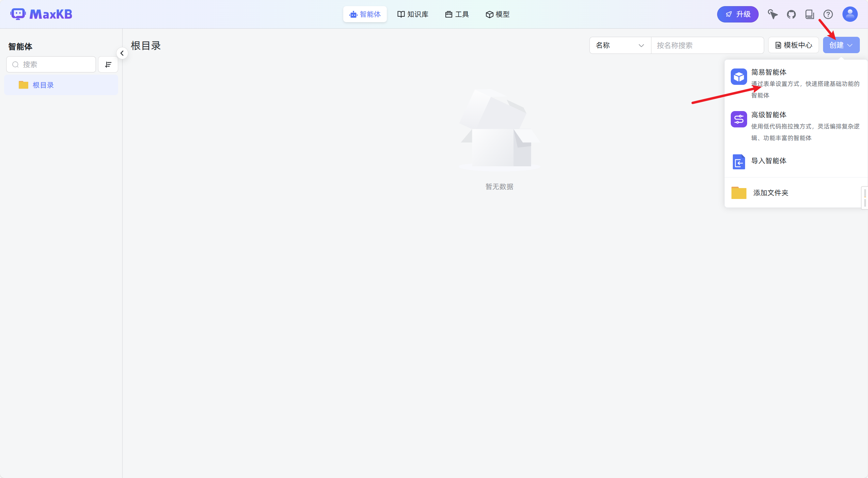Toggle the 创建 dropdown button
868x478 pixels.
click(841, 45)
